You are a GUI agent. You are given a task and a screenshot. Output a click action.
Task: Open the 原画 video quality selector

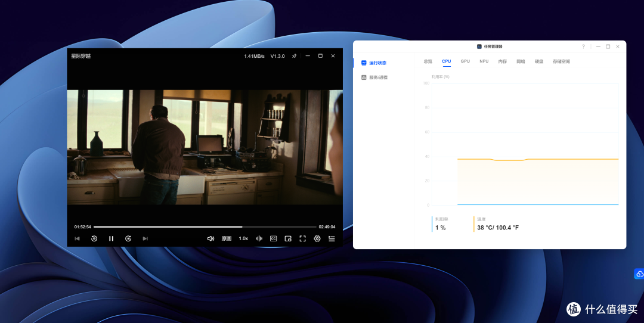pyautogui.click(x=227, y=238)
